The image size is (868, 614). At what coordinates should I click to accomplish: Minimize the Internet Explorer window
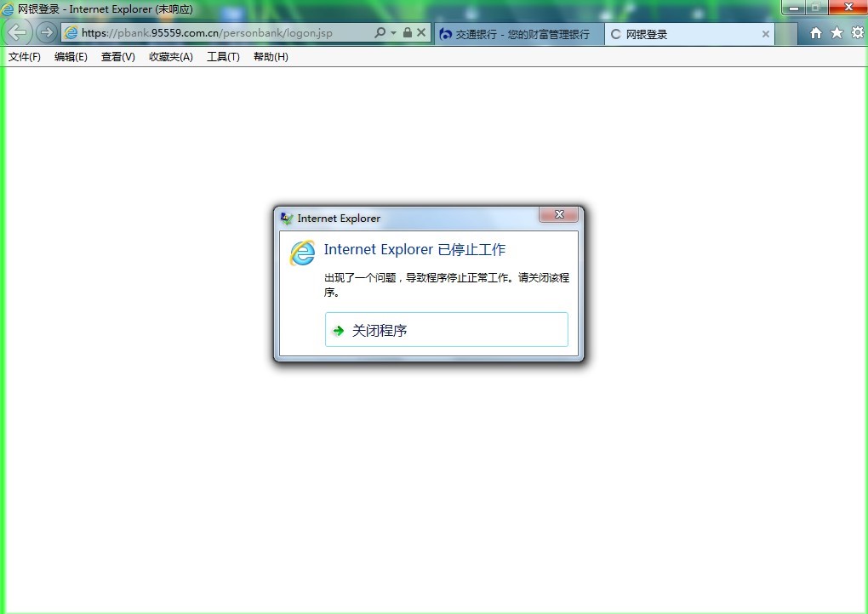pos(793,8)
